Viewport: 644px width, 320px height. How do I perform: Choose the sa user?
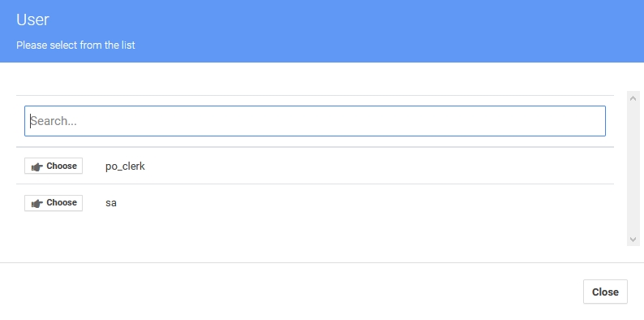pos(54,203)
